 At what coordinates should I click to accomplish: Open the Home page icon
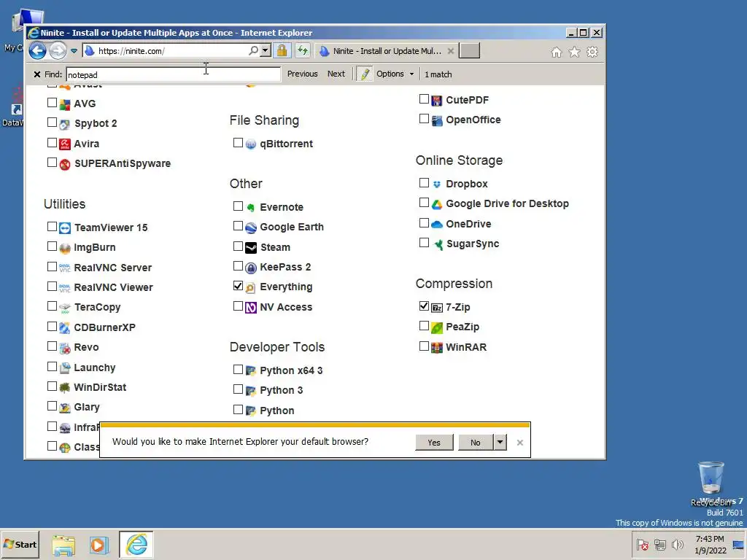tap(557, 52)
